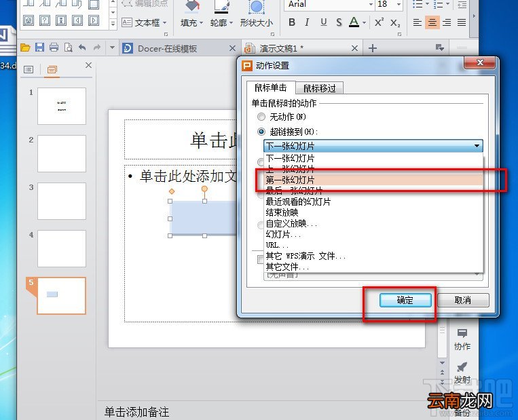Choose 最近观看的幻灯片 in the list

pos(373,202)
